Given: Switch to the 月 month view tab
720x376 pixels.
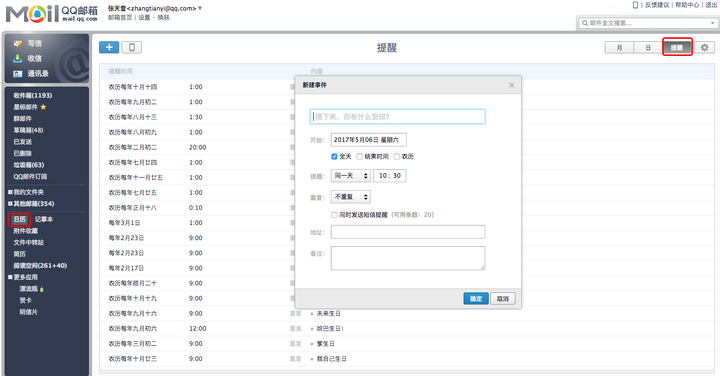Looking at the screenshot, I should click(619, 48).
